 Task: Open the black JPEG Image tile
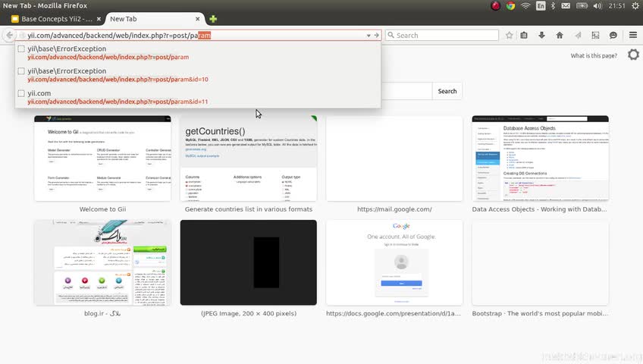249,262
